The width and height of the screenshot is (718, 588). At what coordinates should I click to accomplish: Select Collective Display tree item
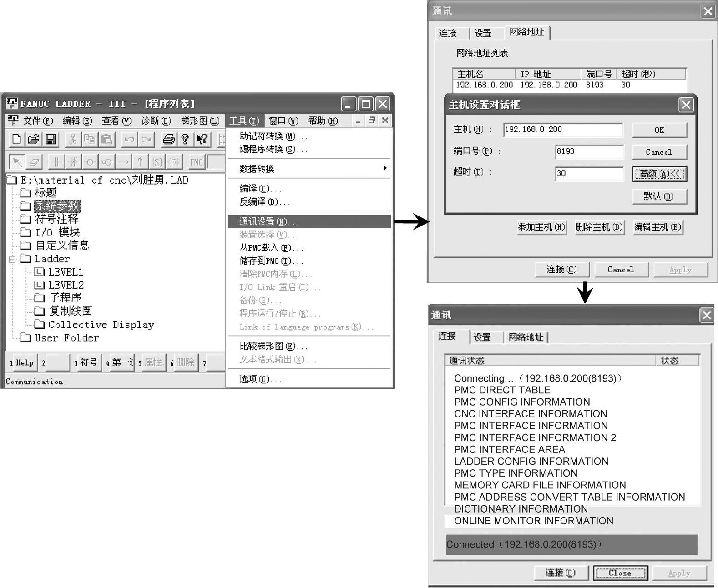[101, 325]
